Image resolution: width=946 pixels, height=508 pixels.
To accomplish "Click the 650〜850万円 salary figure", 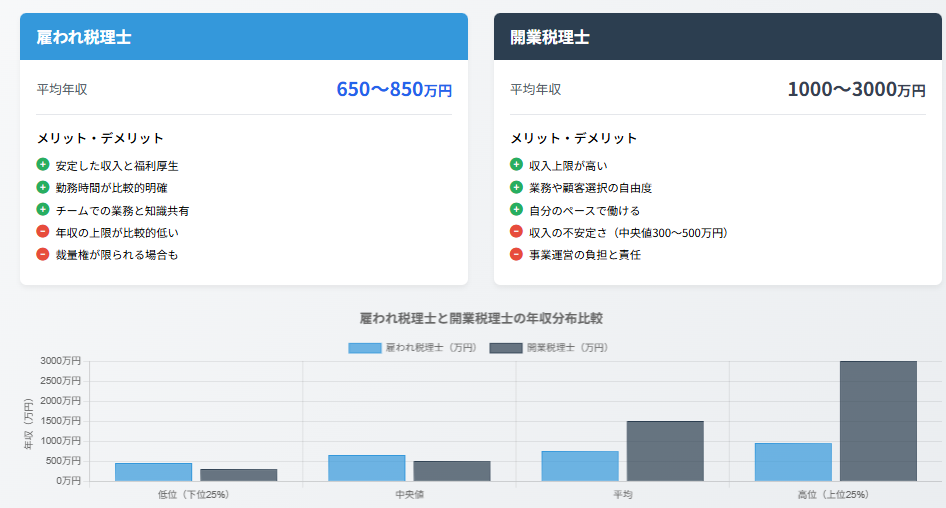I will pos(394,89).
